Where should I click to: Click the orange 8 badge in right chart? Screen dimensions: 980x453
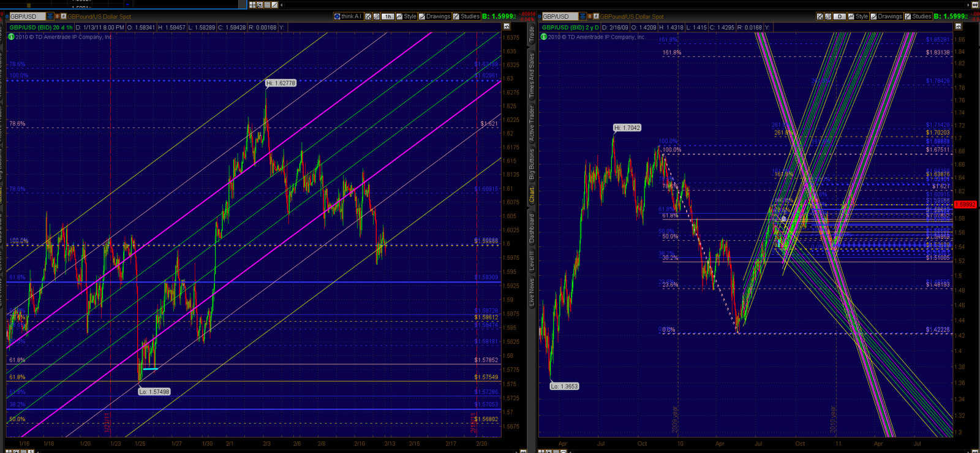[590, 17]
